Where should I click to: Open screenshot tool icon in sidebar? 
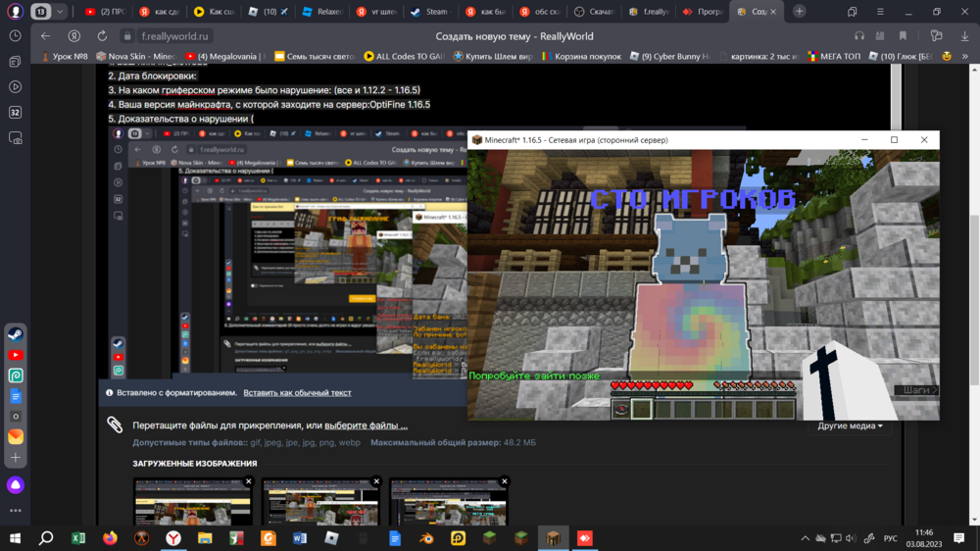click(x=16, y=138)
